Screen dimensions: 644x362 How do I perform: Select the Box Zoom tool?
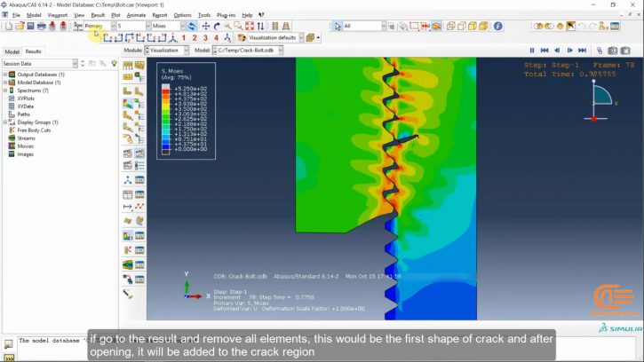pyautogui.click(x=238, y=26)
